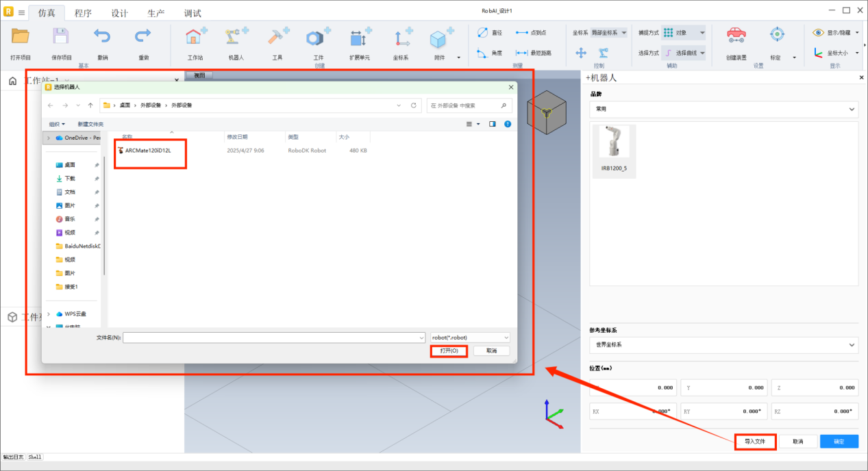Switch to the 调试 ribbon tab
868x471 pixels.
pos(193,13)
